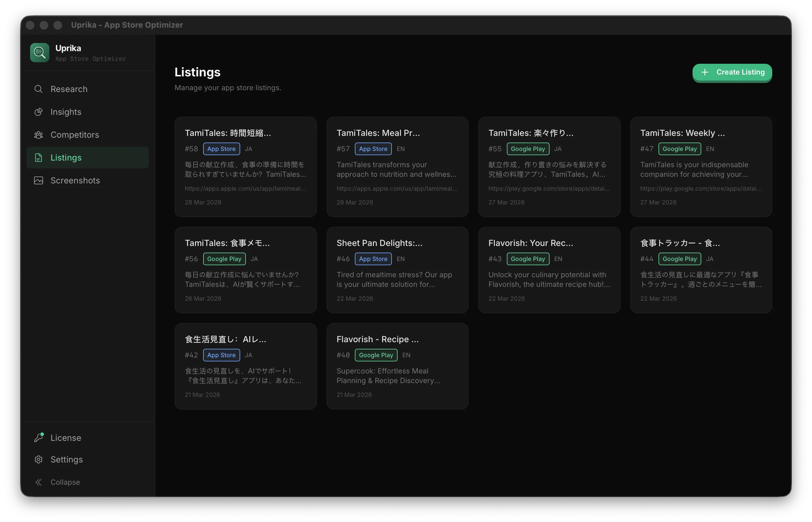The height and width of the screenshot is (522, 812).
Task: Click EN language tag on listing #43
Action: (558, 259)
